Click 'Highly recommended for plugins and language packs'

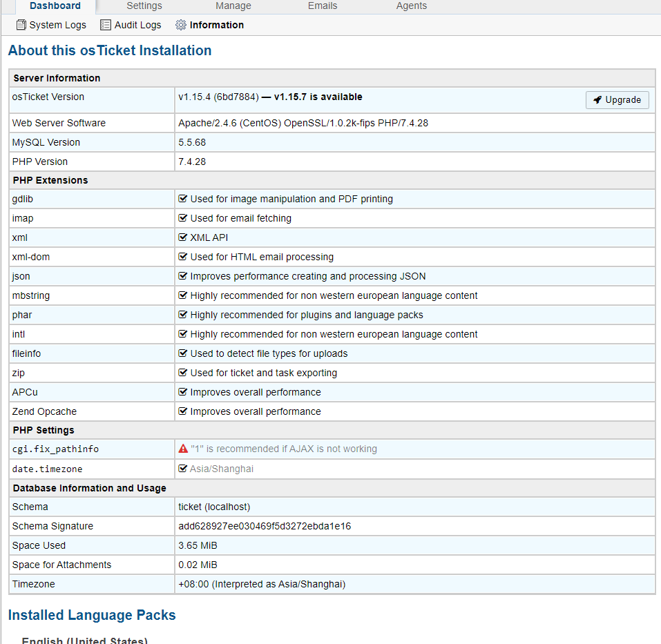[307, 315]
